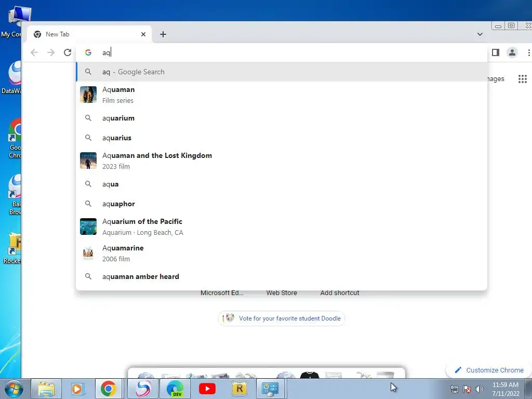
Task: Click the Action Center flag tray icon
Action: [467, 389]
